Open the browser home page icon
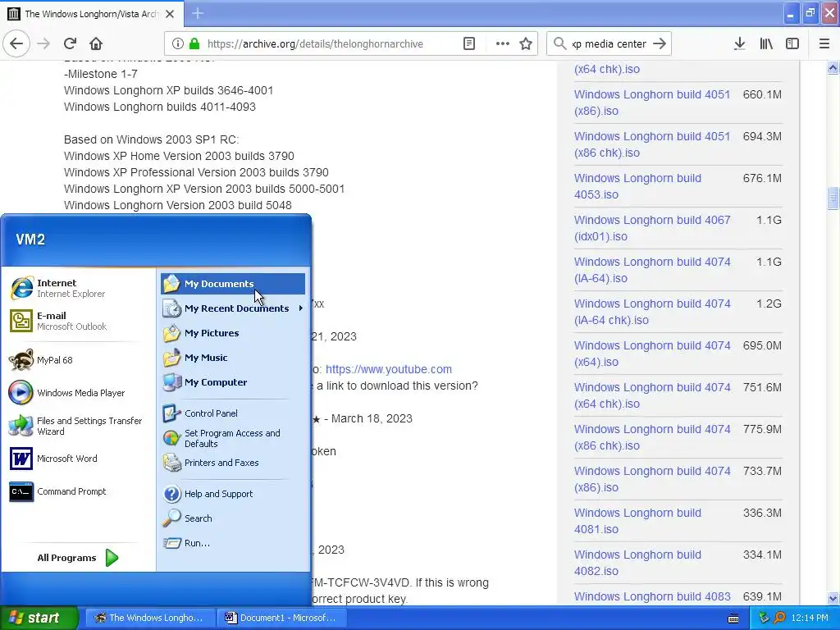 96,44
